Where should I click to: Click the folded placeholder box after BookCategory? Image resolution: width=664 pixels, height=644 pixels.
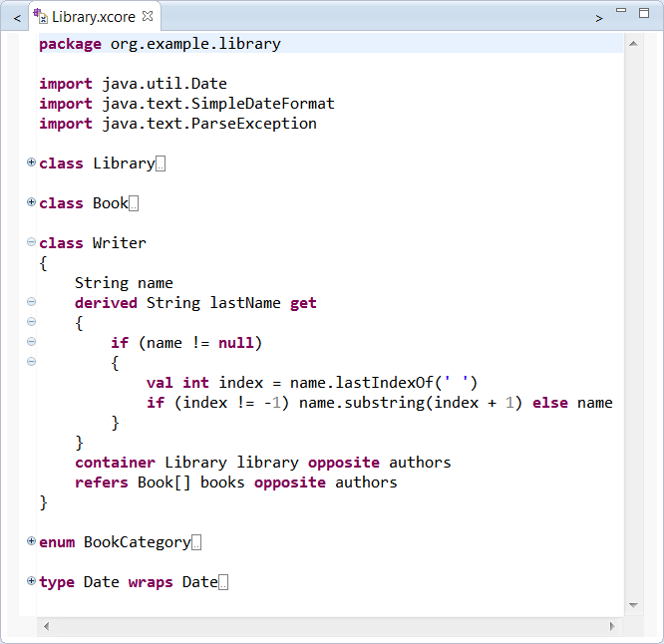196,543
